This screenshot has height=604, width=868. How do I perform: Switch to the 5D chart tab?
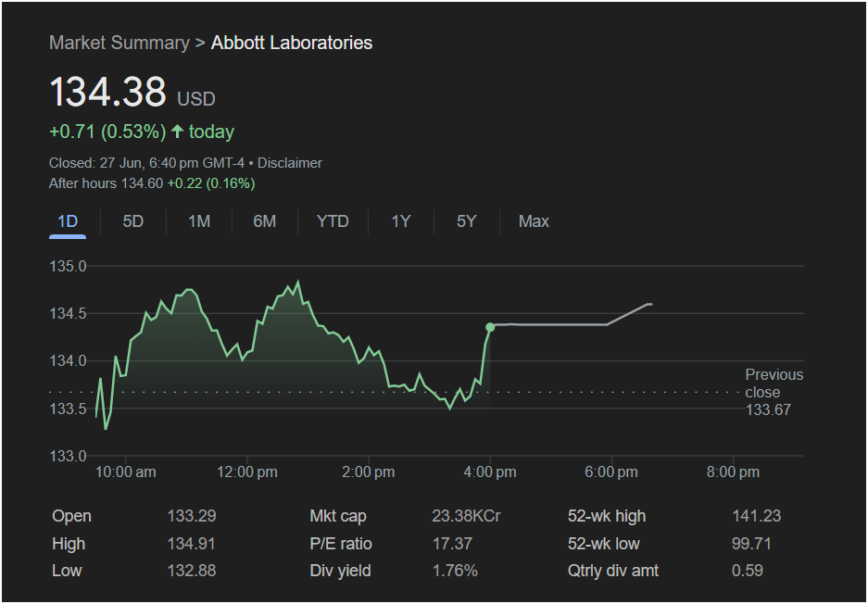click(132, 221)
